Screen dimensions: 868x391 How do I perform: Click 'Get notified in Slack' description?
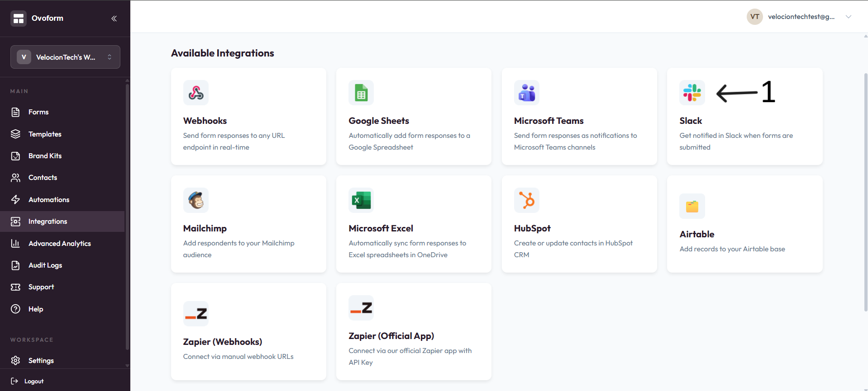pyautogui.click(x=736, y=141)
